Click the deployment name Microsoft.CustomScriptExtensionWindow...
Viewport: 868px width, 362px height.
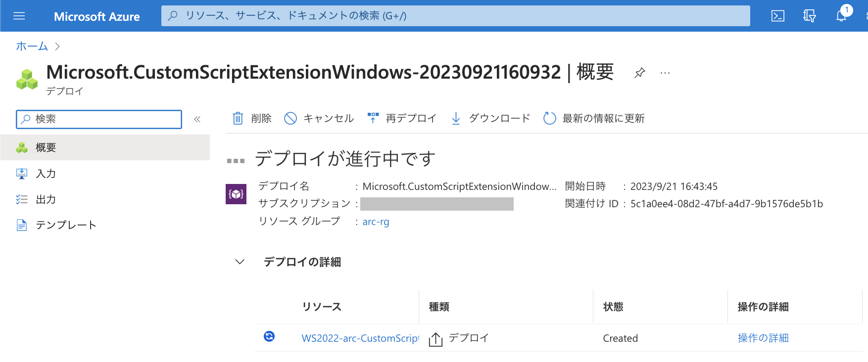[460, 186]
